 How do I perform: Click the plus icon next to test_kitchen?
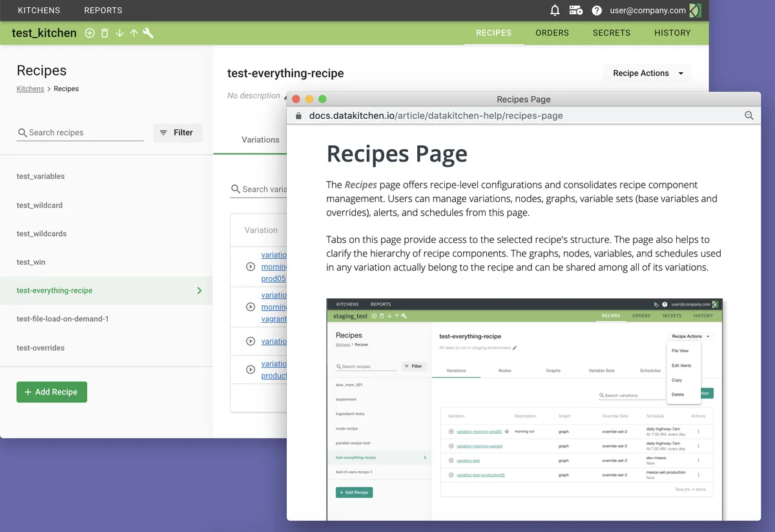[x=90, y=33]
